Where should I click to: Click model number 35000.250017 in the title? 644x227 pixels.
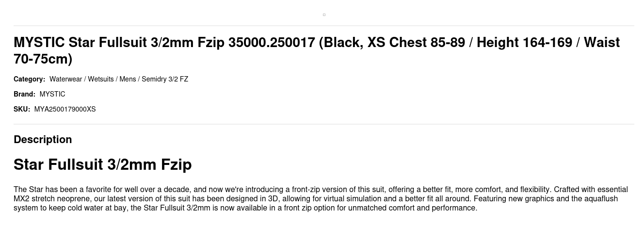click(272, 43)
